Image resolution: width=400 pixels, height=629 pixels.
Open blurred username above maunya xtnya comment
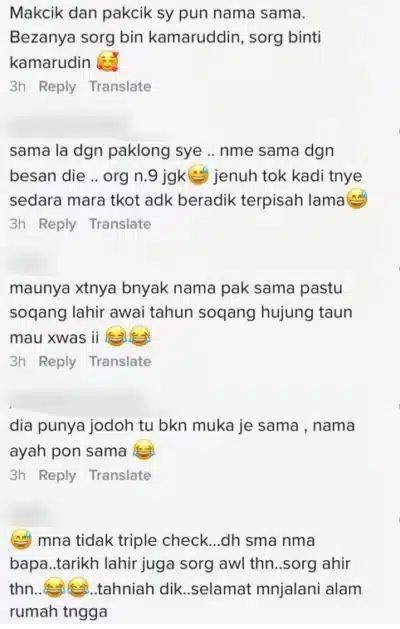31,264
